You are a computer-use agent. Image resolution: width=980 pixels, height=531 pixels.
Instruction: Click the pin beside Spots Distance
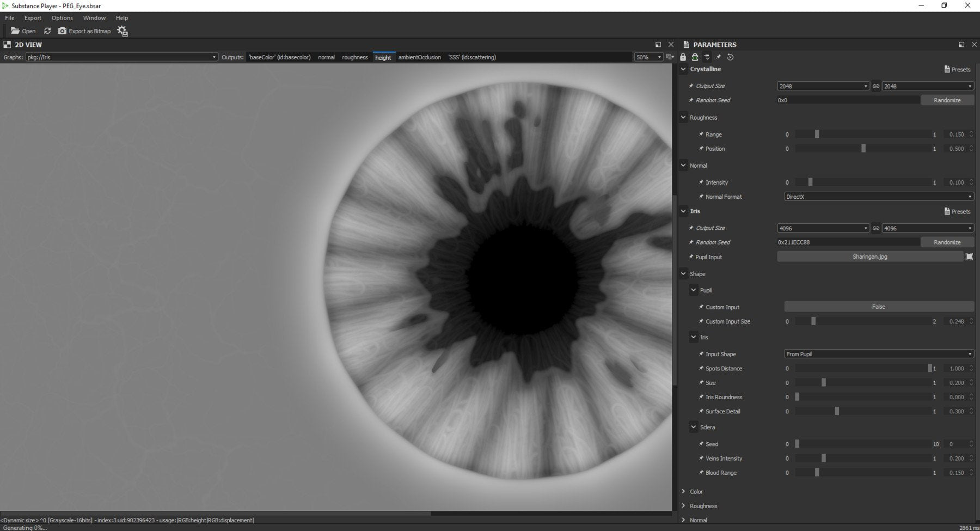(701, 368)
